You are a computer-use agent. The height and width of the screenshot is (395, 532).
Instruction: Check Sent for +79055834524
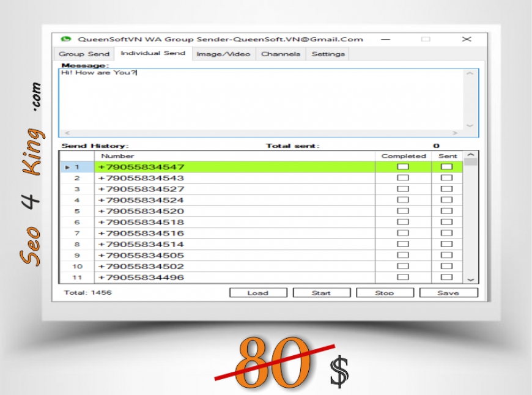click(x=446, y=199)
